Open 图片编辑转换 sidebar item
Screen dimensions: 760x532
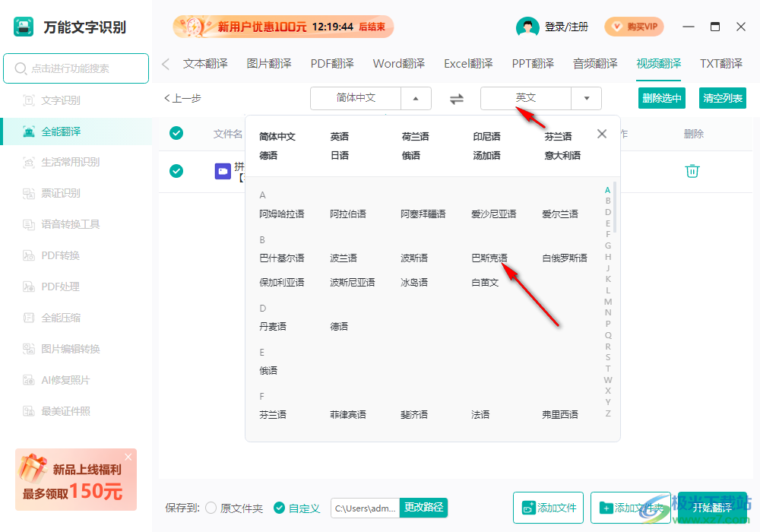(x=61, y=349)
